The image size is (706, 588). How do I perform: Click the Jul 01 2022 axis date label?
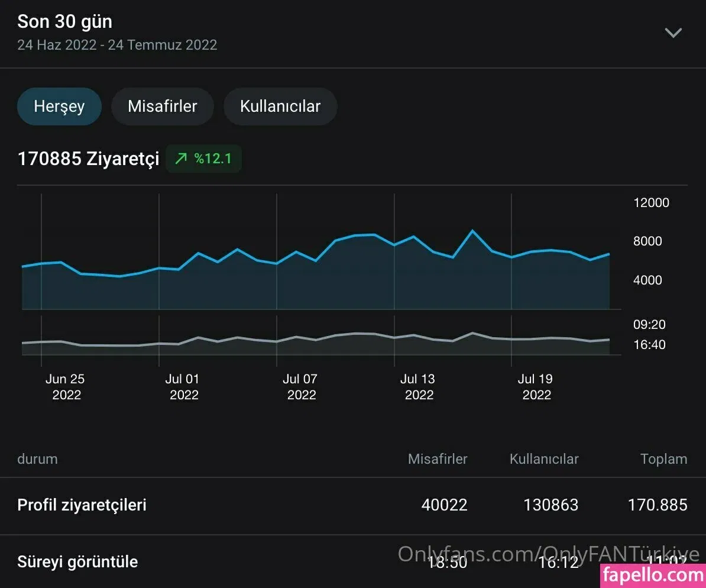tap(183, 387)
